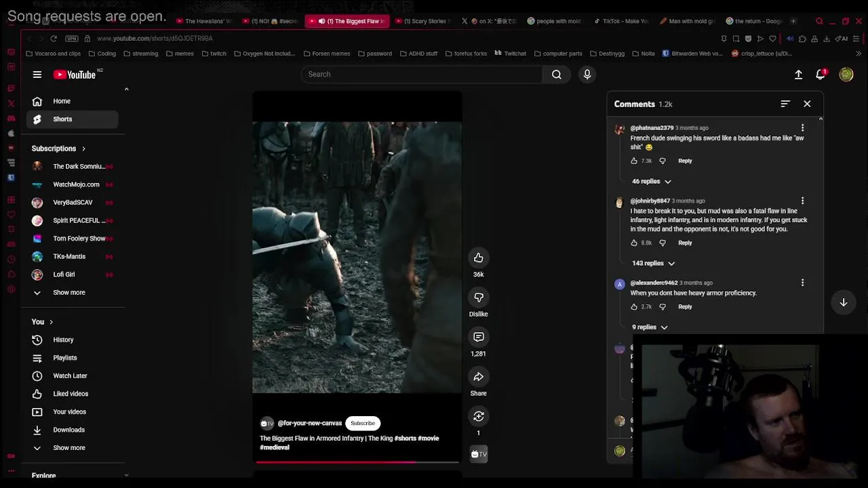Switch to TikTok - Make You tab
Screen dimensions: 868x488
tap(620, 21)
